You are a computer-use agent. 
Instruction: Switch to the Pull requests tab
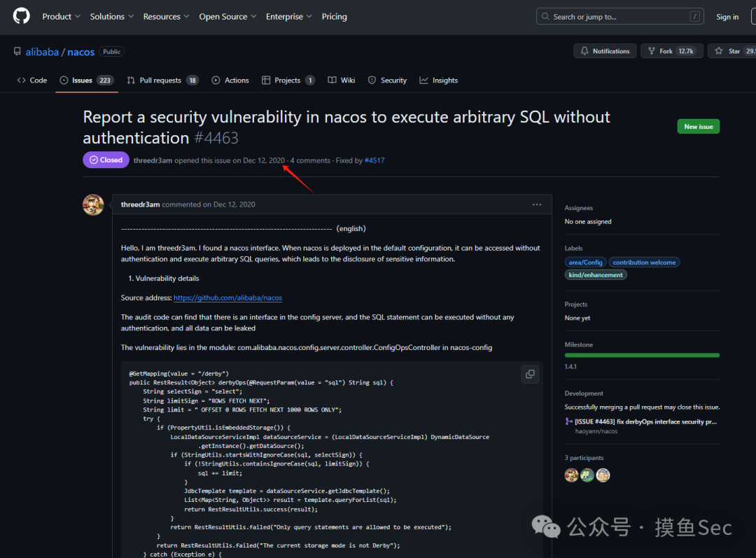coord(163,81)
